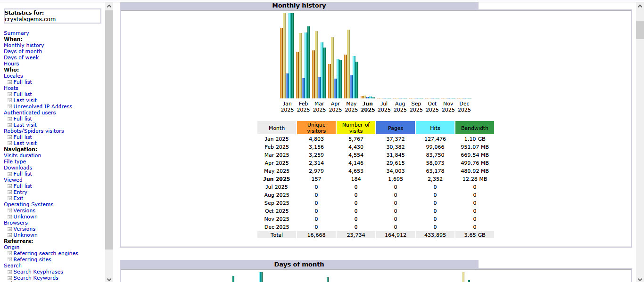Image resolution: width=644 pixels, height=282 pixels.
Task: Click the yellow Number of visits header
Action: [356, 128]
